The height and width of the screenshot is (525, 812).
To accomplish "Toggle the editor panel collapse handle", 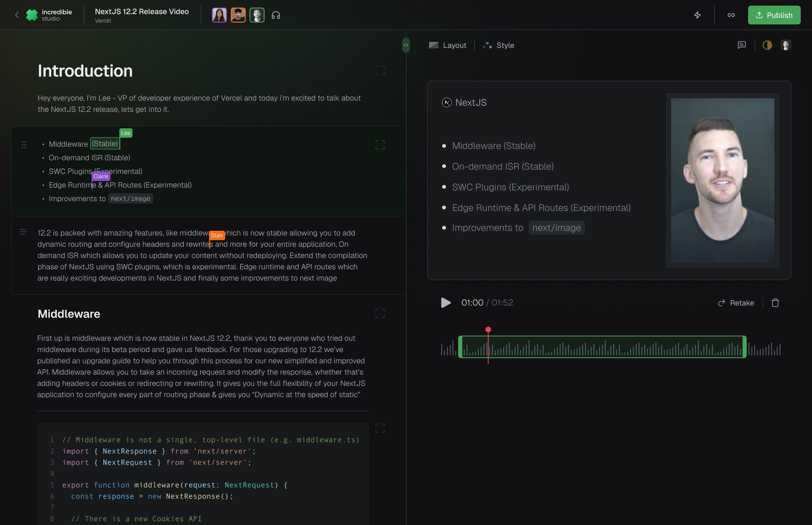I will click(x=406, y=45).
